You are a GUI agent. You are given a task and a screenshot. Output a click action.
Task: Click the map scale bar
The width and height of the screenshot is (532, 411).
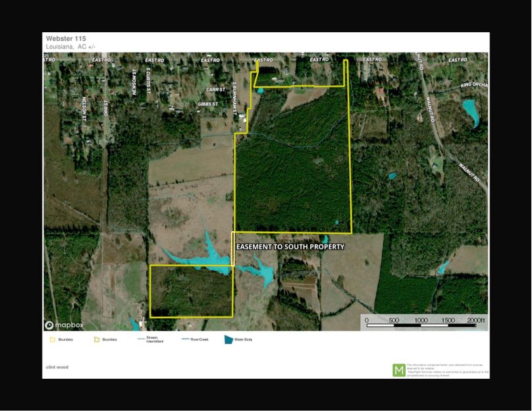tap(426, 321)
